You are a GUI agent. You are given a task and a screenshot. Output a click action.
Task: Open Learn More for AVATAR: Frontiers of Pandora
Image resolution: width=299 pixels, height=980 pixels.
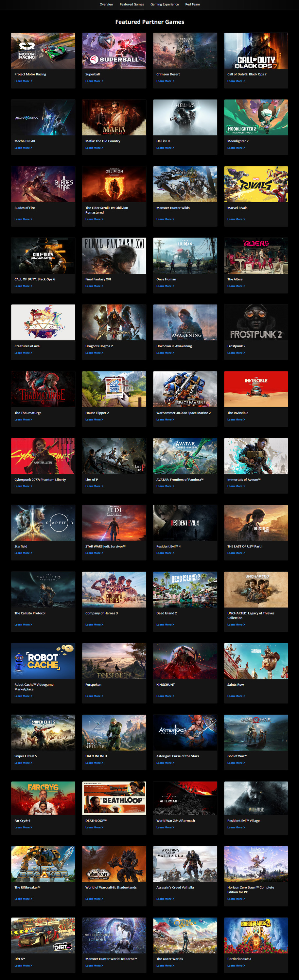tap(165, 486)
